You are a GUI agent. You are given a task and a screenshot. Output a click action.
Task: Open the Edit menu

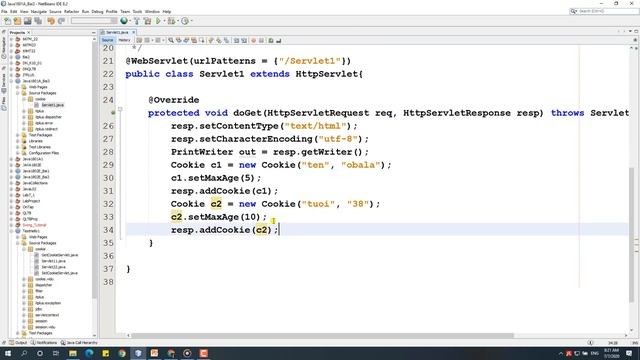click(x=13, y=11)
